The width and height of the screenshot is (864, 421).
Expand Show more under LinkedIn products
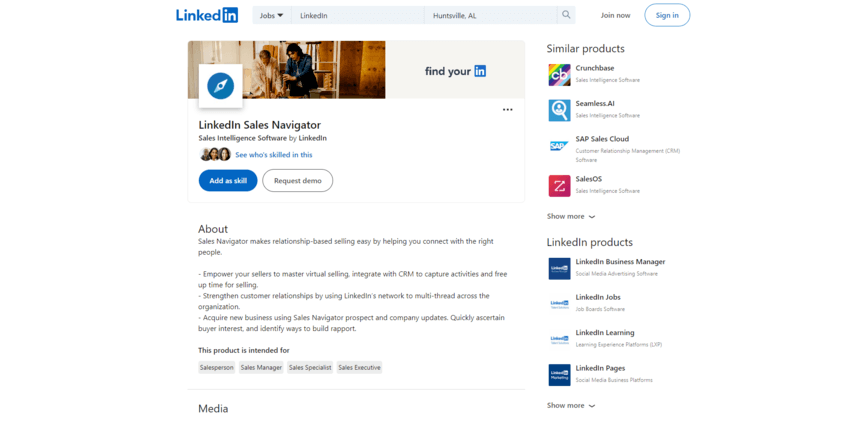click(x=571, y=406)
